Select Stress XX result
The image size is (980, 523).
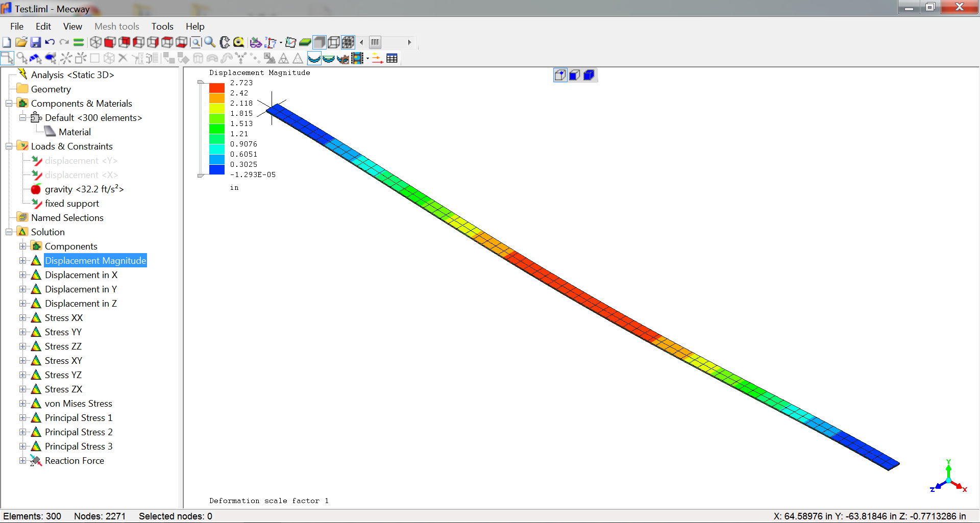(64, 318)
